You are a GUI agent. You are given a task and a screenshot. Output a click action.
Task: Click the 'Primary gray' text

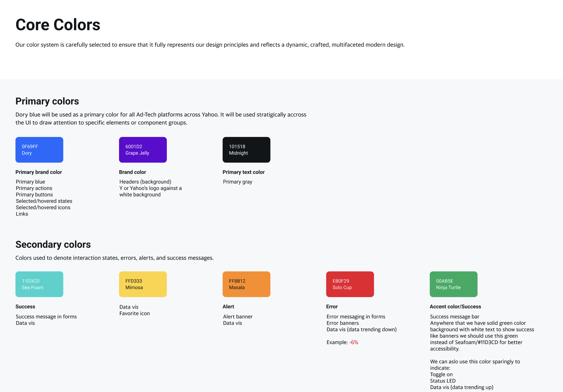pyautogui.click(x=238, y=182)
